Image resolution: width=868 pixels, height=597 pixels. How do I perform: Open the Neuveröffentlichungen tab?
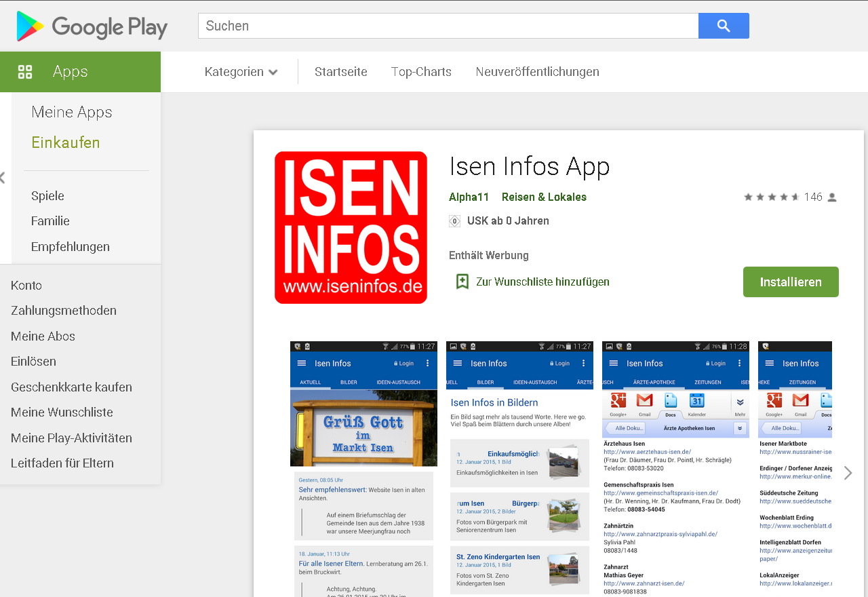click(538, 72)
